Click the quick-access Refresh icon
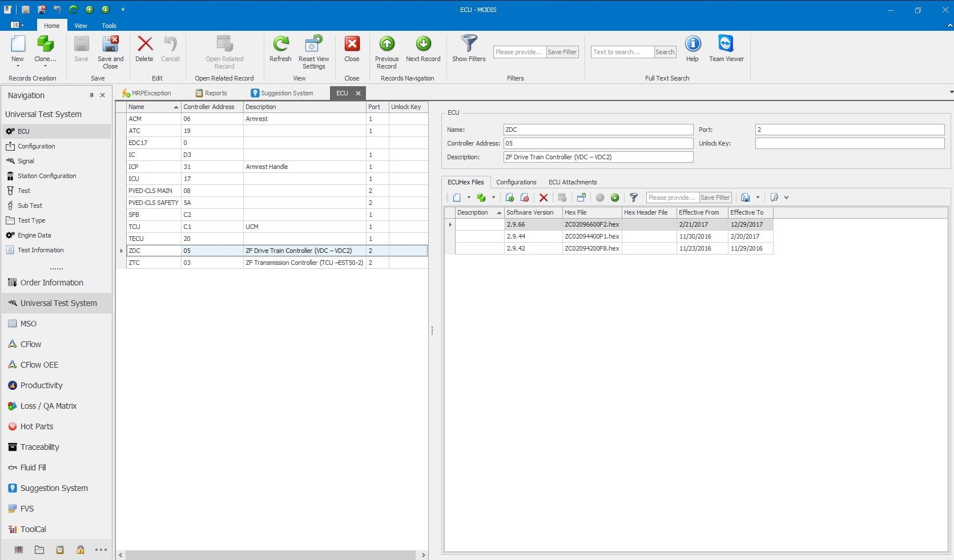 coord(74,9)
